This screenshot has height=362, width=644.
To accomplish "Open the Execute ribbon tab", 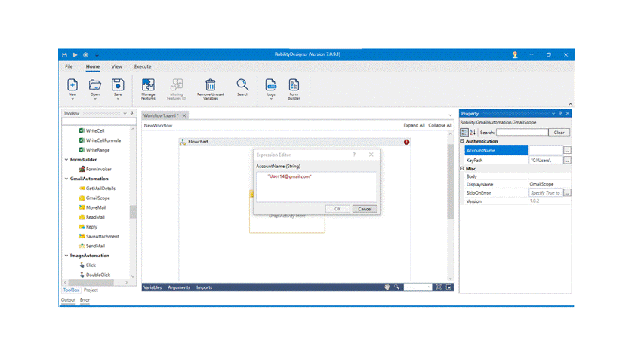I will point(143,66).
